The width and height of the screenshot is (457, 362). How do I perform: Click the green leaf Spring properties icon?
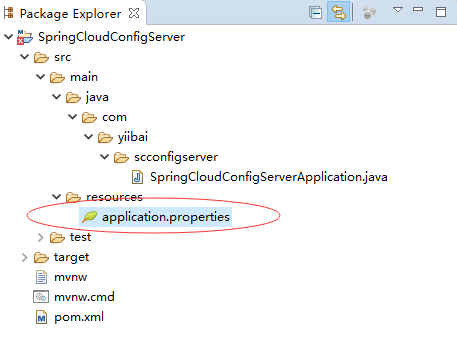tap(89, 217)
